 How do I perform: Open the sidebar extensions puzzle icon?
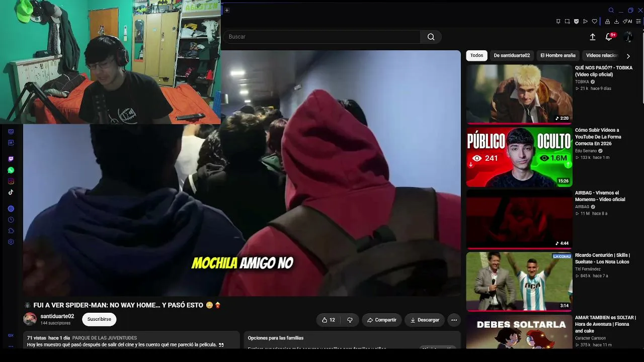tap(11, 231)
